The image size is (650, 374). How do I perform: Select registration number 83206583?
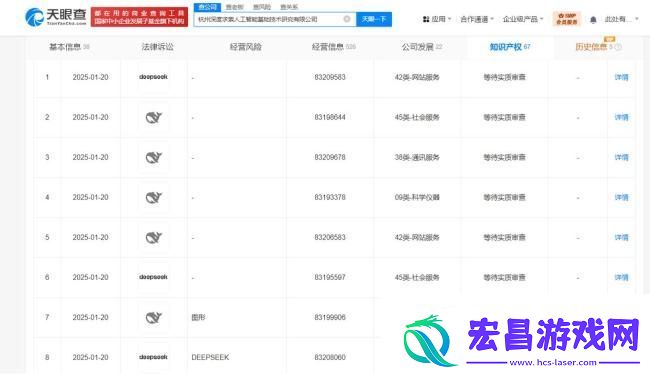point(330,237)
